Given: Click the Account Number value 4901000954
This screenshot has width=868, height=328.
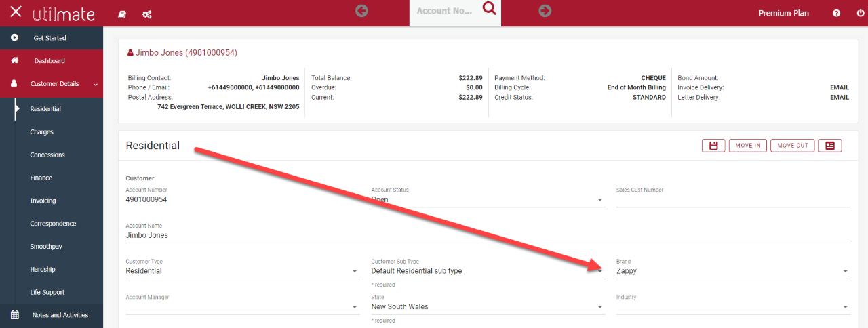Looking at the screenshot, I should click(146, 200).
